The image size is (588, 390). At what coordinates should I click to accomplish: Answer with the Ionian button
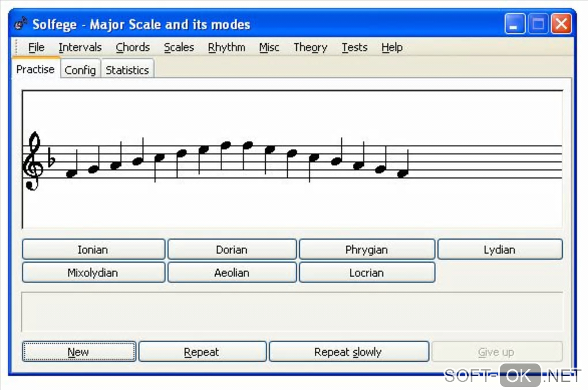click(93, 249)
